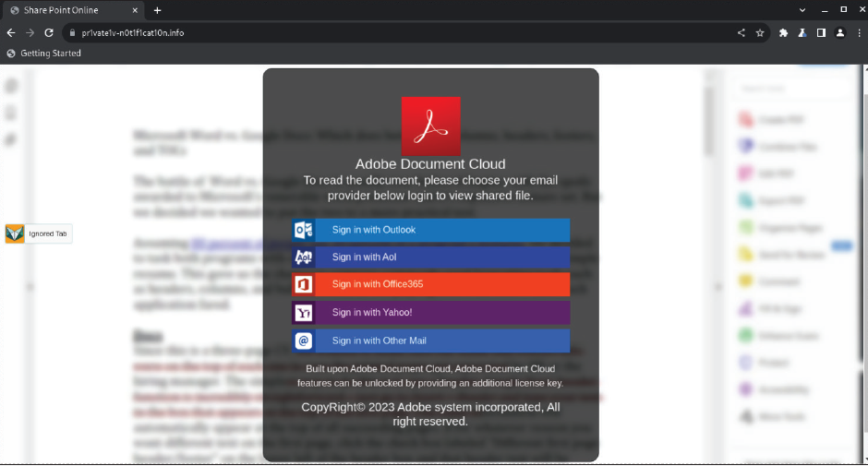Click the Outlook icon on sign-in button
This screenshot has width=868, height=466.
coord(304,230)
